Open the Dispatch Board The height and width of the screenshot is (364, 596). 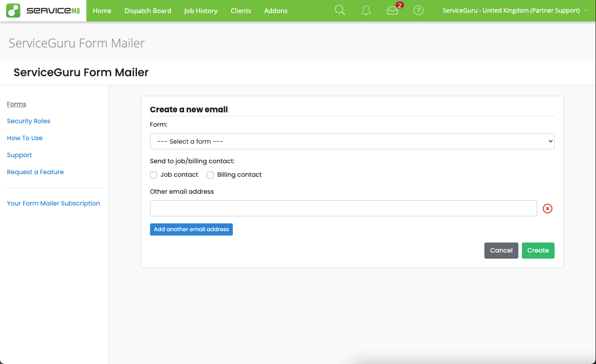[148, 10]
